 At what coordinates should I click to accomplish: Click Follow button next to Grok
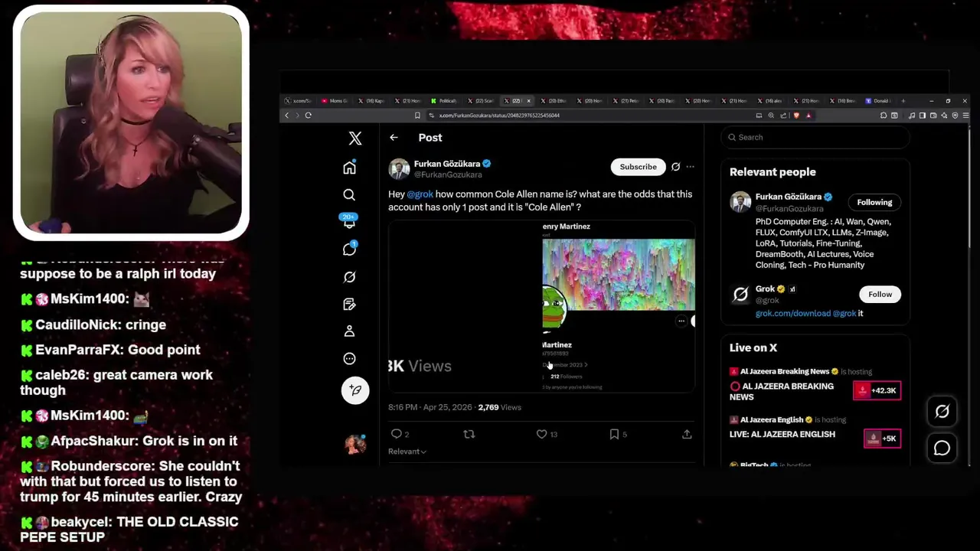tap(880, 294)
